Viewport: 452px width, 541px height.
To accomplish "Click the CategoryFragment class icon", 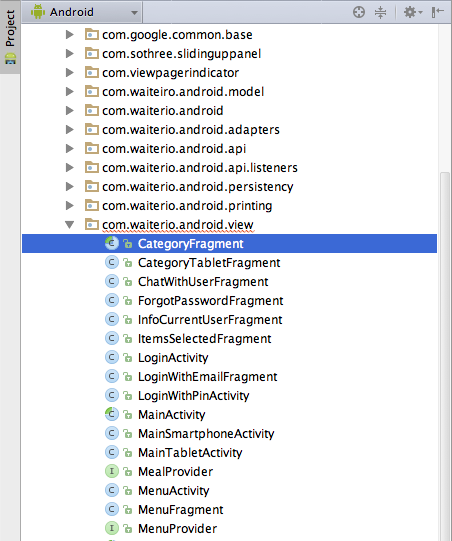I will click(x=112, y=243).
